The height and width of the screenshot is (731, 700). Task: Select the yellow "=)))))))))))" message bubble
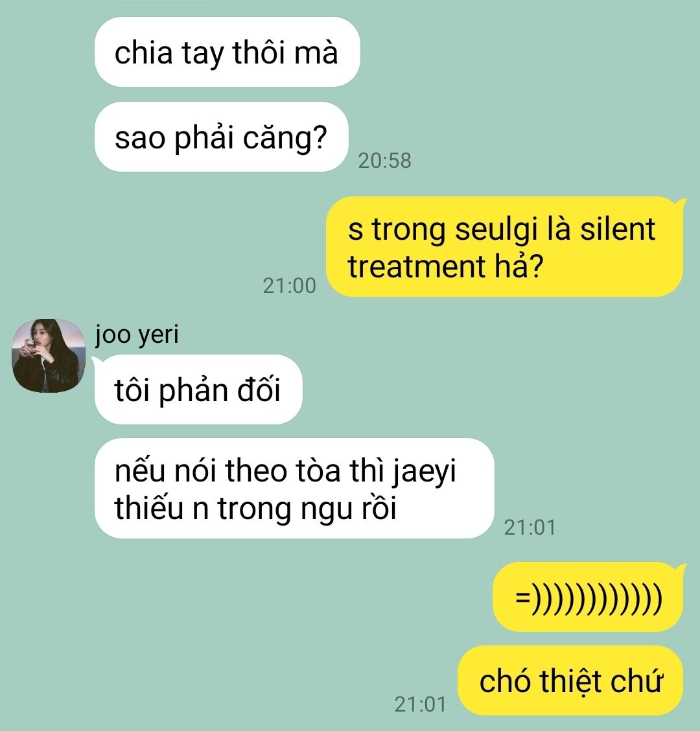coord(589,598)
